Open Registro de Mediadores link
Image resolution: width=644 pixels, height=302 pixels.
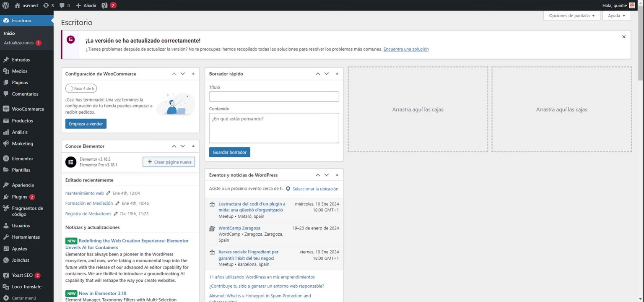(x=88, y=213)
